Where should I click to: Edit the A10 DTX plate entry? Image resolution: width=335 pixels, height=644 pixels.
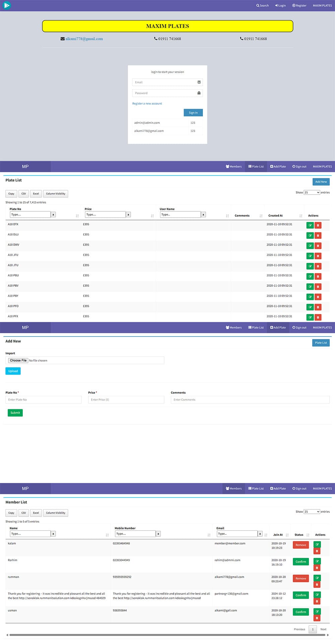pos(310,225)
